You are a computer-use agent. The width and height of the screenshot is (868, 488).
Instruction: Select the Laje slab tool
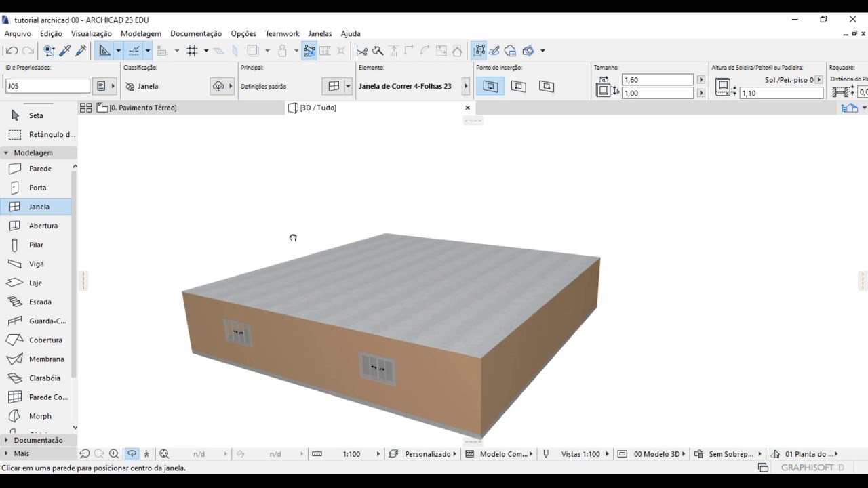[35, 283]
